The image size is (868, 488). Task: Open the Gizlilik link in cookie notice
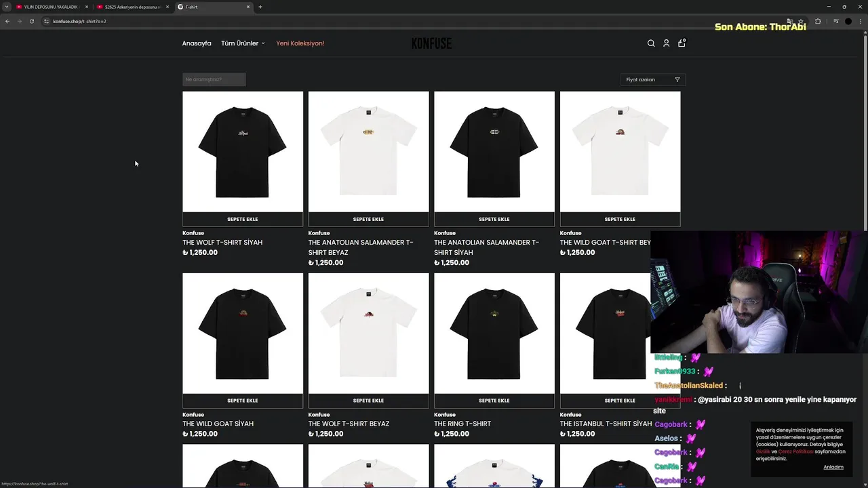763,451
